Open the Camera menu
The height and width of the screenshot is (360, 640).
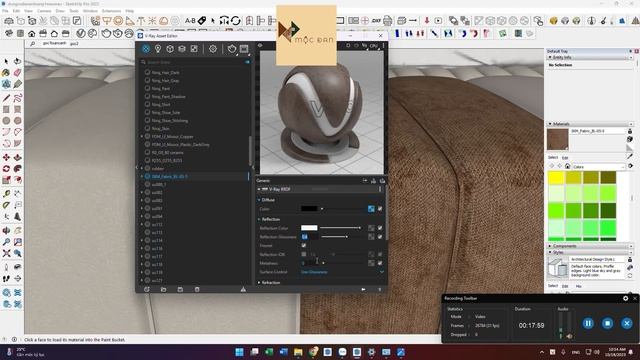[44, 11]
